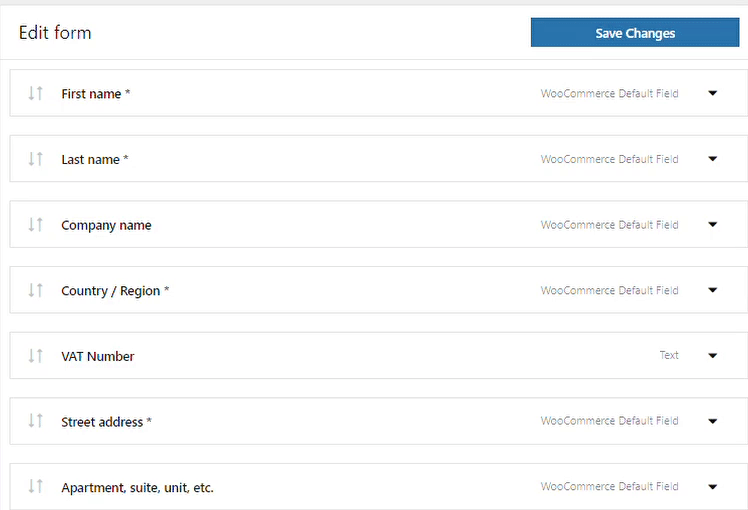The image size is (748, 510).
Task: Click the Text type label on VAT Number row
Action: click(669, 355)
